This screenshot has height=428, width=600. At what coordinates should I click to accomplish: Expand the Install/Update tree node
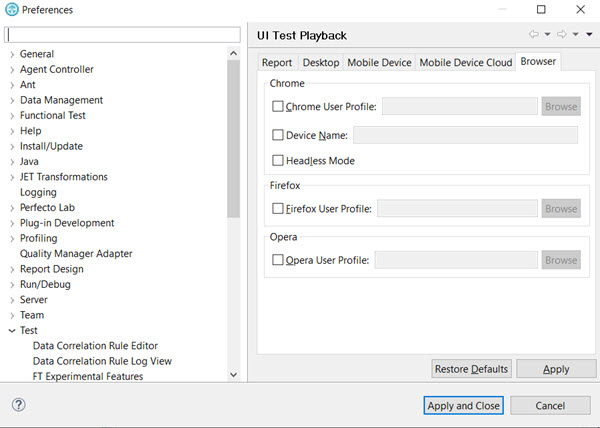coord(12,146)
